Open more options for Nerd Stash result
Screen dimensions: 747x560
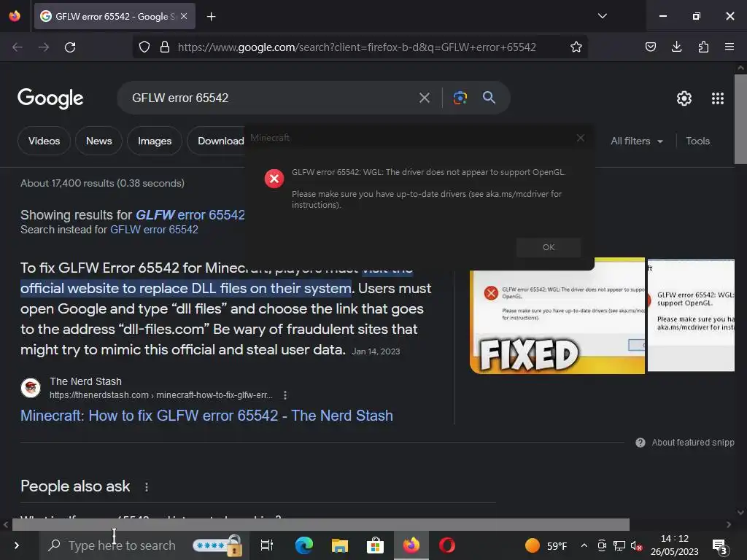[x=285, y=395]
